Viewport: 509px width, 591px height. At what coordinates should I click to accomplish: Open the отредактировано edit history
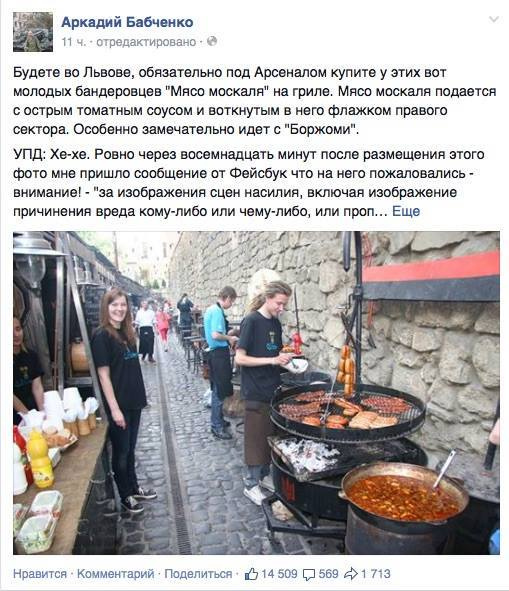point(146,42)
